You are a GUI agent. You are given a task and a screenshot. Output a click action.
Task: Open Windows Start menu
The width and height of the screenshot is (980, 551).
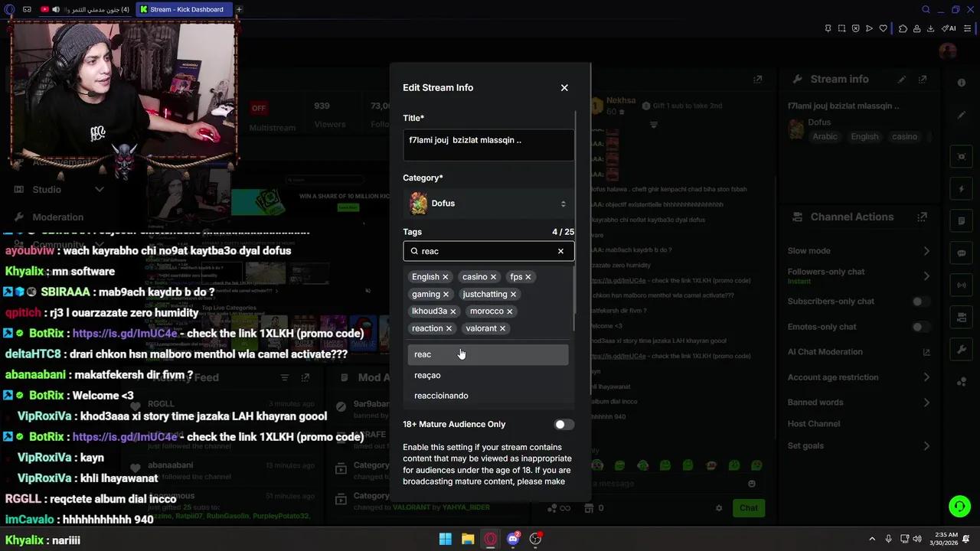[x=445, y=539]
